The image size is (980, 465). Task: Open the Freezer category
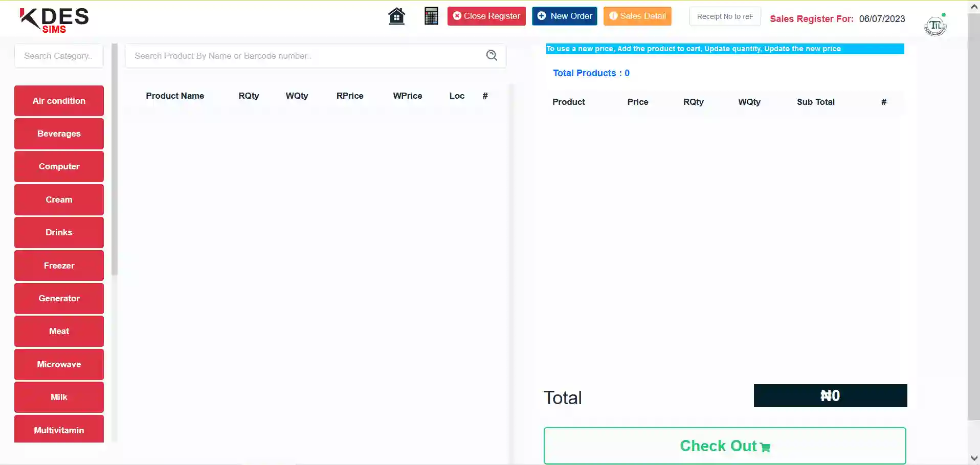(x=59, y=265)
